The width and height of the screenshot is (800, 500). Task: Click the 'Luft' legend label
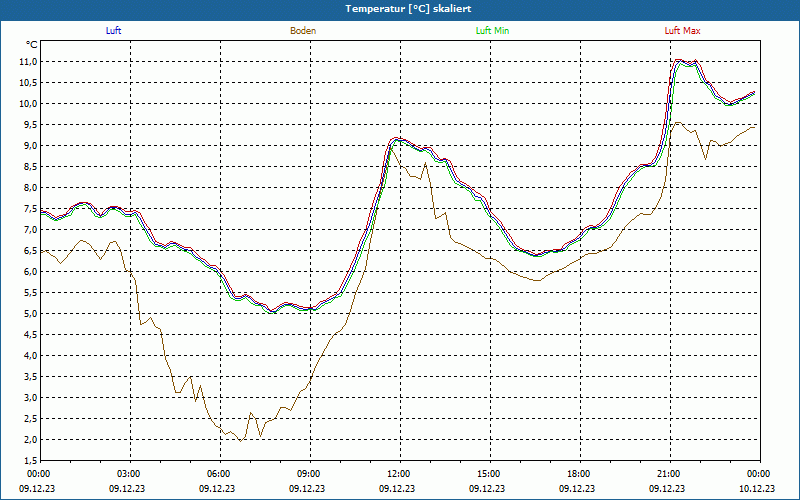[113, 31]
